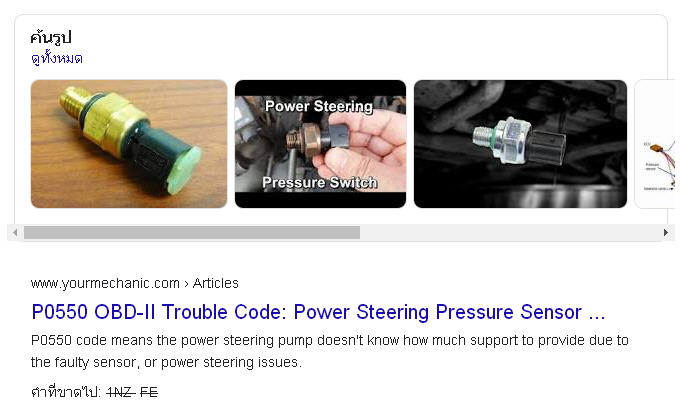Click the www.yourmechanic.com URL text
This screenshot has width=691, height=406.
point(105,283)
